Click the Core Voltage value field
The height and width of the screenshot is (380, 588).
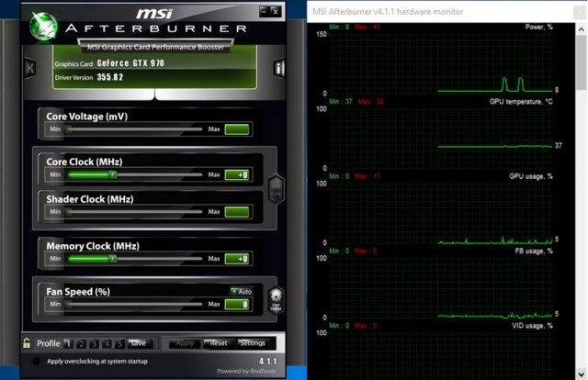237,129
